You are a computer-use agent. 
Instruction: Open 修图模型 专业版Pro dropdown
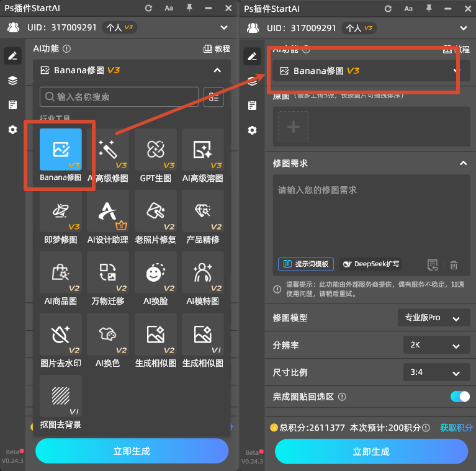[x=434, y=318]
